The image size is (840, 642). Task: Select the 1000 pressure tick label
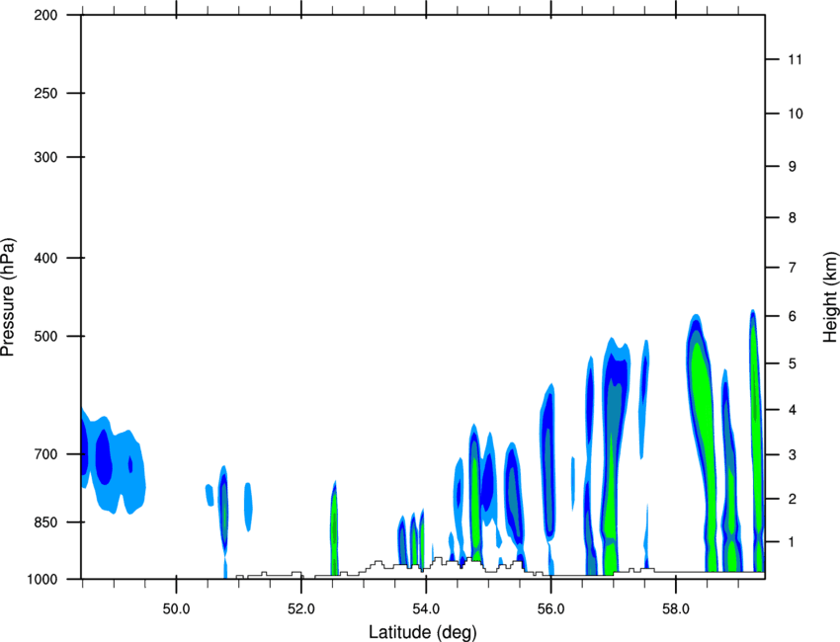[x=42, y=579]
